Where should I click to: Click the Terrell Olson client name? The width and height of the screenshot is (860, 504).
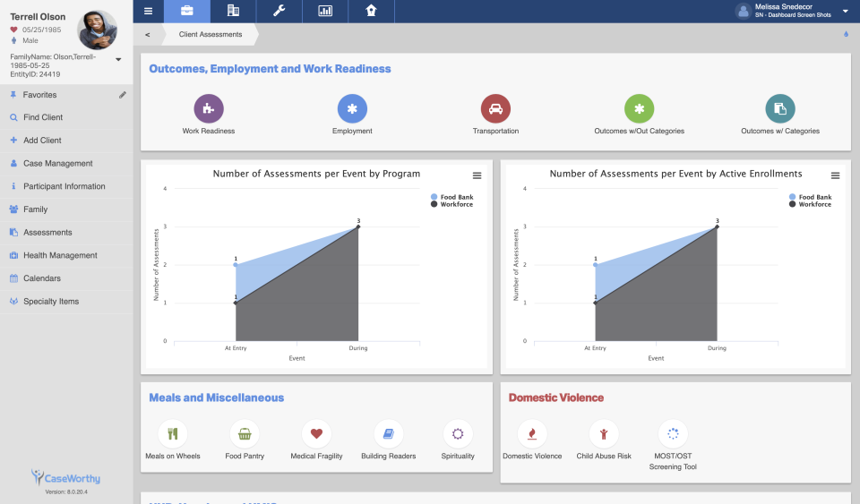click(x=38, y=17)
